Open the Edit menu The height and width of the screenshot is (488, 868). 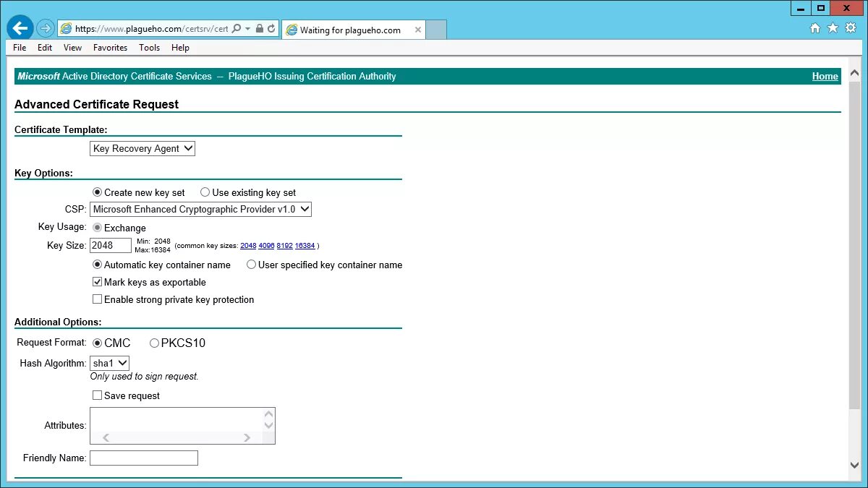[45, 48]
